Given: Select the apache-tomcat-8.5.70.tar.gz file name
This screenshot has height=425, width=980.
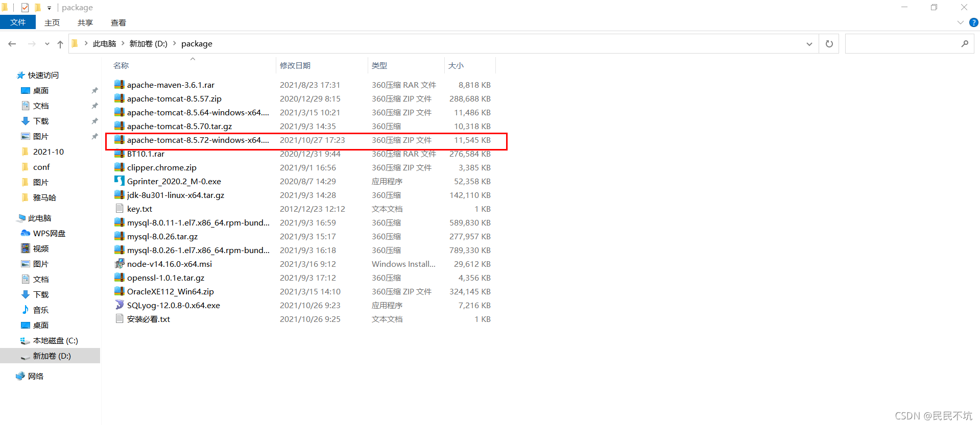Looking at the screenshot, I should [180, 126].
